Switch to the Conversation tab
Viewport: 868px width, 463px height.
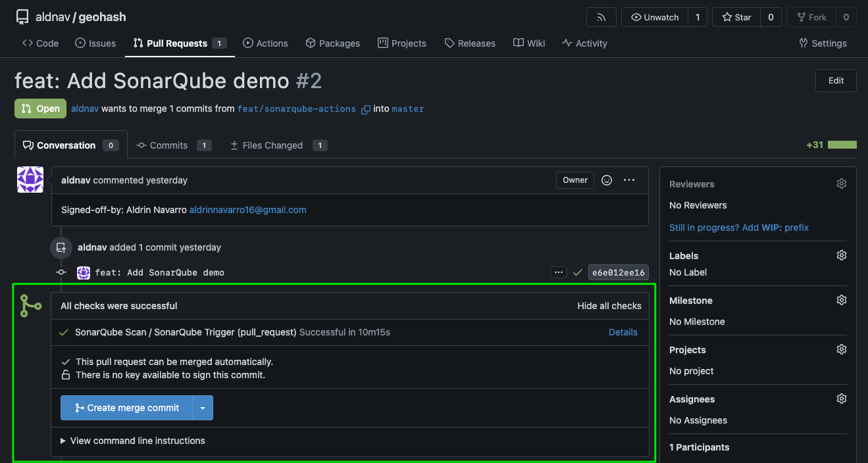coord(70,145)
